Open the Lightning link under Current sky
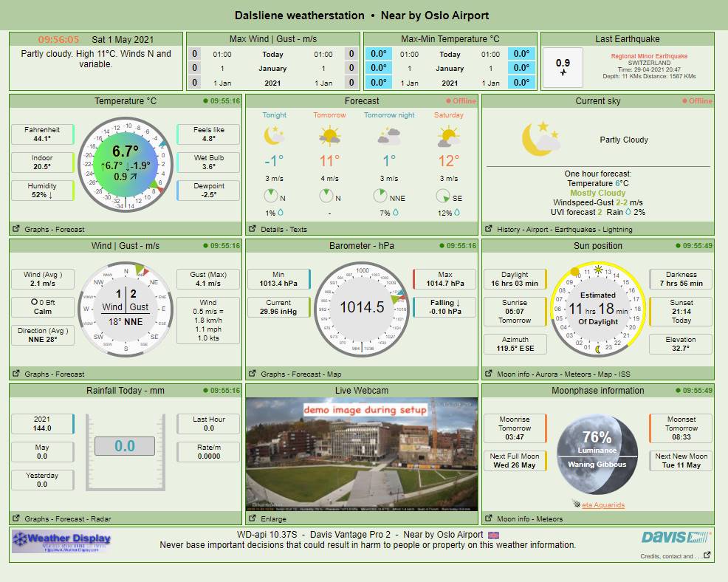Screen dimensions: 728x582 coord(617,230)
